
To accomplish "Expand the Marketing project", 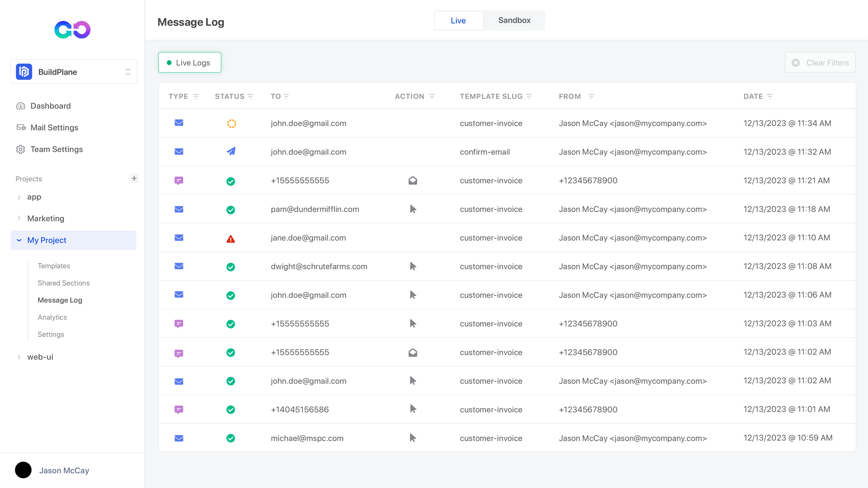I will (45, 218).
